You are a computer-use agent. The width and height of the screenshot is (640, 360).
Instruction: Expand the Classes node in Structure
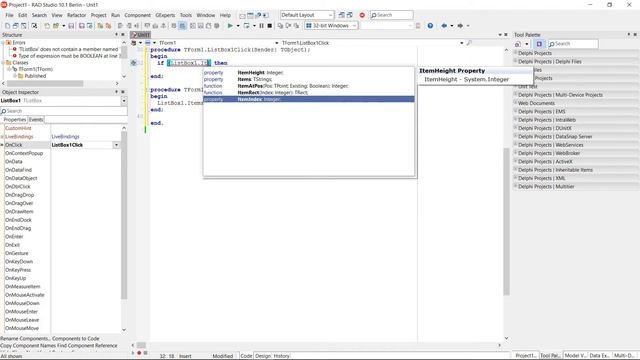coord(3,62)
